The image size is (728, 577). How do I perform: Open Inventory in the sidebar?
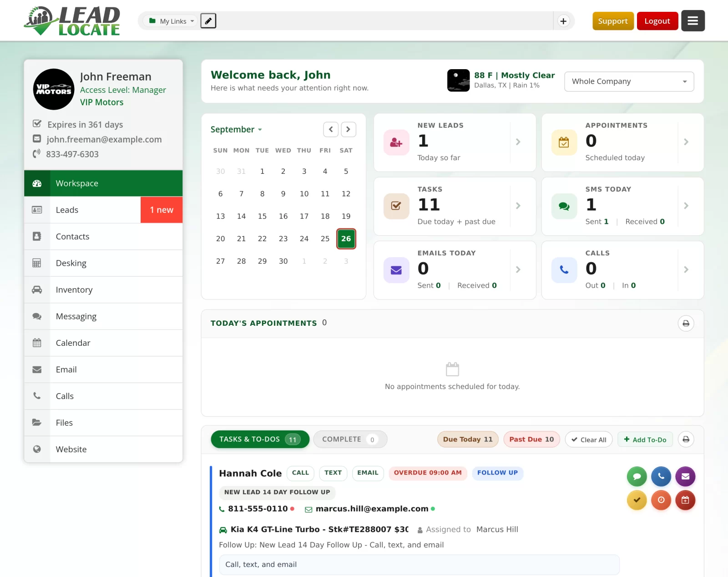[103, 290]
